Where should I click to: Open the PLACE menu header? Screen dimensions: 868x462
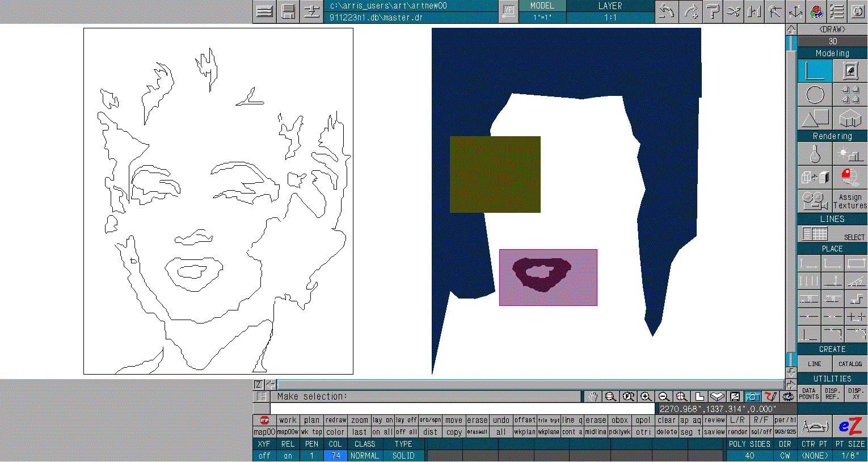[832, 249]
